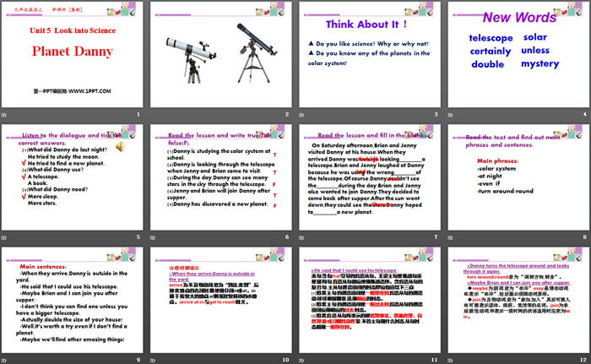
Task: Click the animation star icon under slide 6
Action: [x=153, y=237]
